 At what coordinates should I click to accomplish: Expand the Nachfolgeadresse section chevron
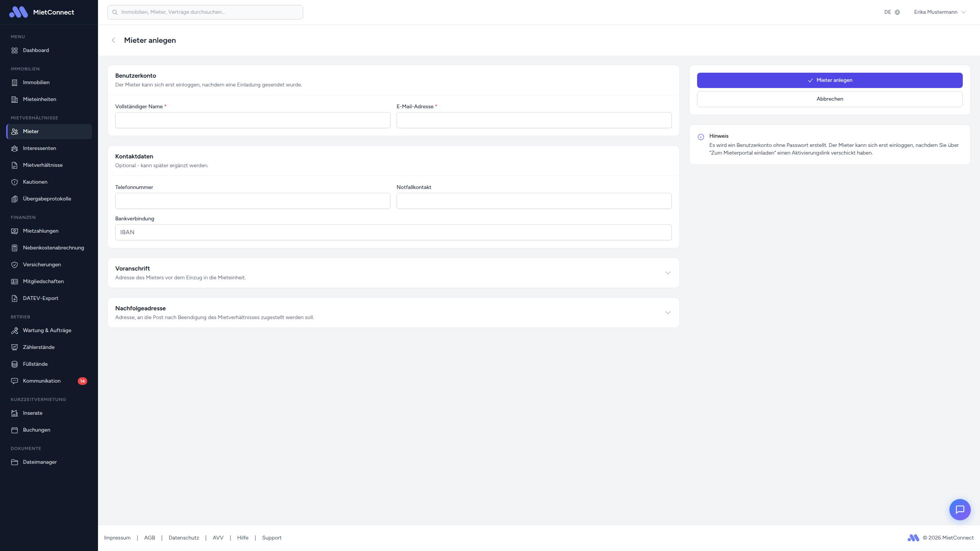coord(668,313)
